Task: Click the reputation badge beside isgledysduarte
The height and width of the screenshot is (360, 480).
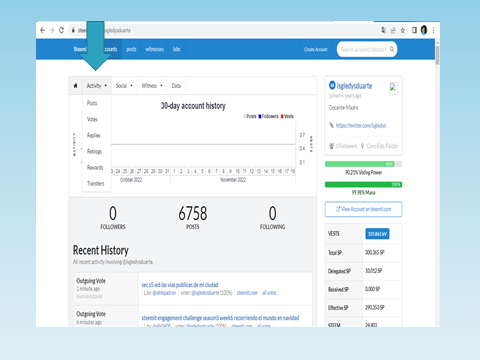Action: pos(332,85)
